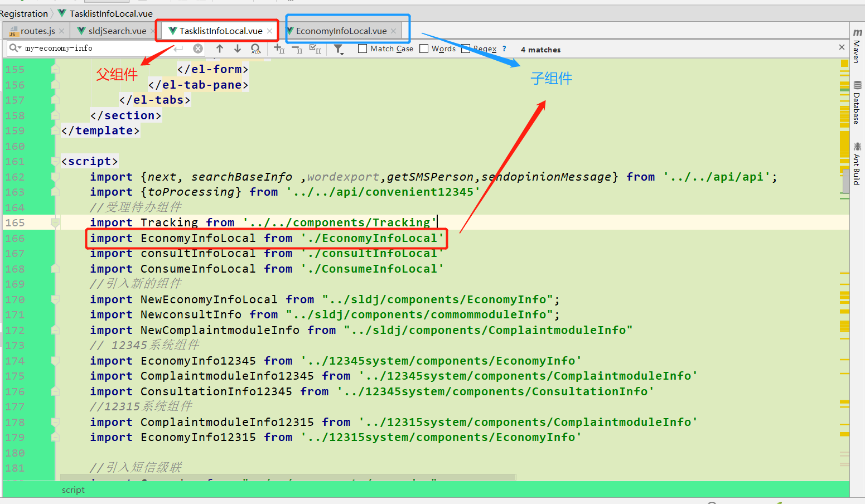
Task: Click the editor vertical scrollbar thumb
Action: (846, 181)
